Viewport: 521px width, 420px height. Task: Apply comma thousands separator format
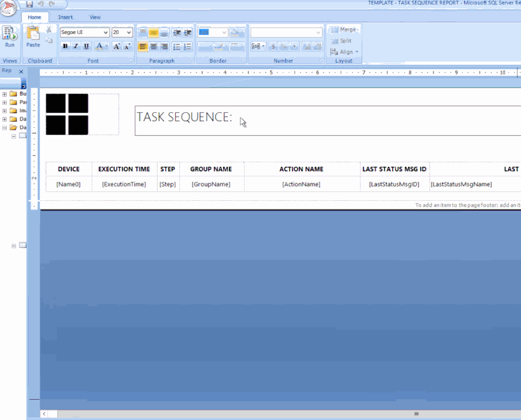(x=294, y=46)
